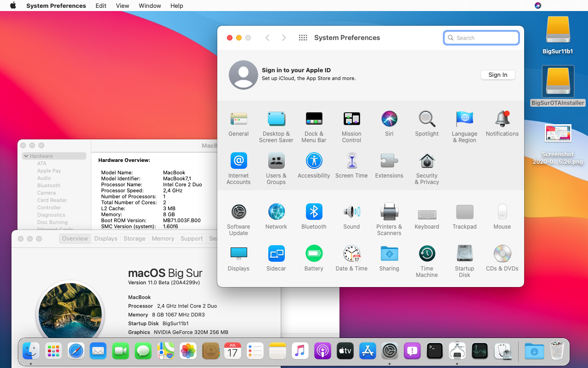Select Card Reader in System Information sidebar
The width and height of the screenshot is (588, 368).
(52, 200)
